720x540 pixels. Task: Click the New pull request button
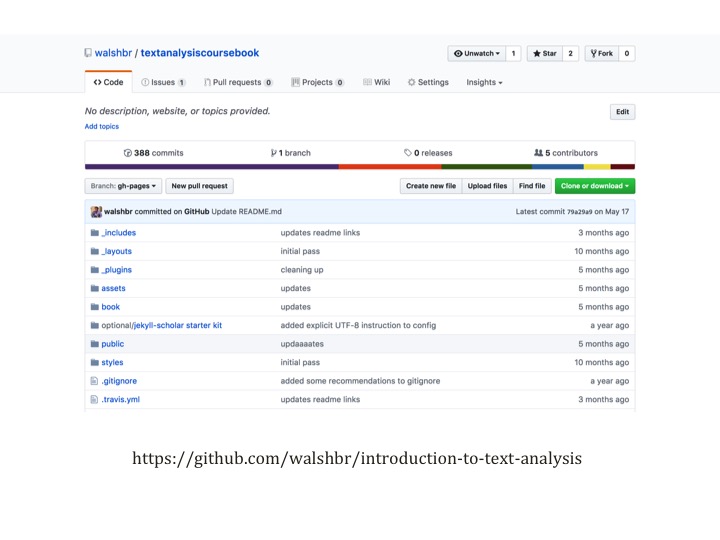coord(199,186)
